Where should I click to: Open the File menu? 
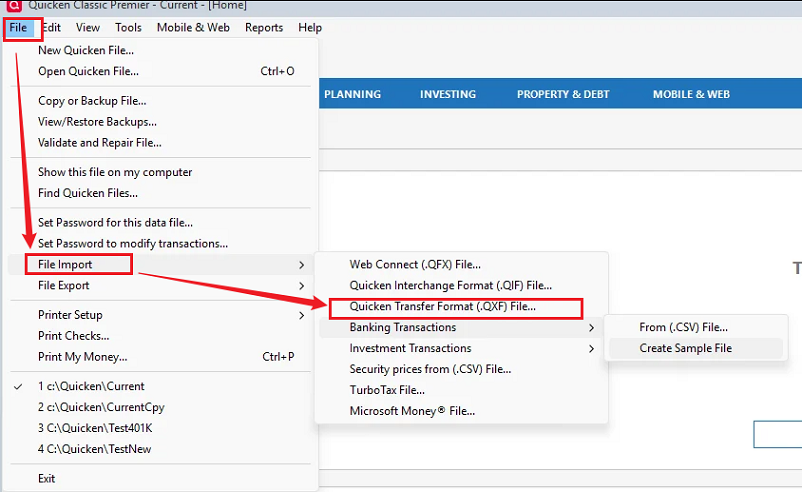[18, 28]
